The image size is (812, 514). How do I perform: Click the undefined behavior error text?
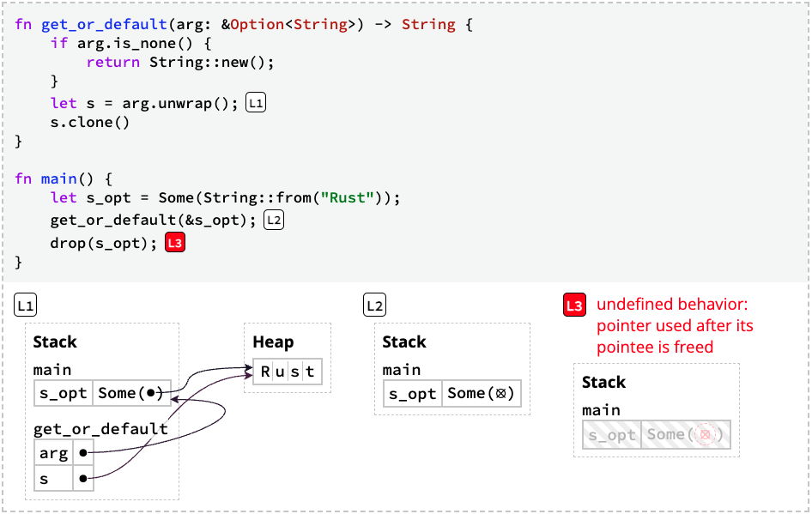[x=675, y=325]
